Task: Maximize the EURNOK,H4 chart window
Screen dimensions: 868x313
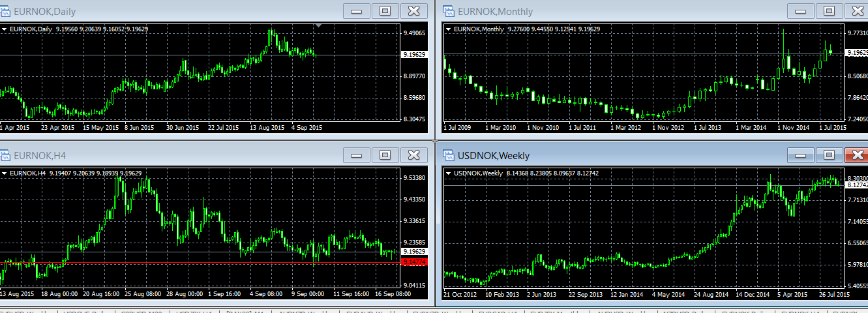Action: (x=385, y=155)
